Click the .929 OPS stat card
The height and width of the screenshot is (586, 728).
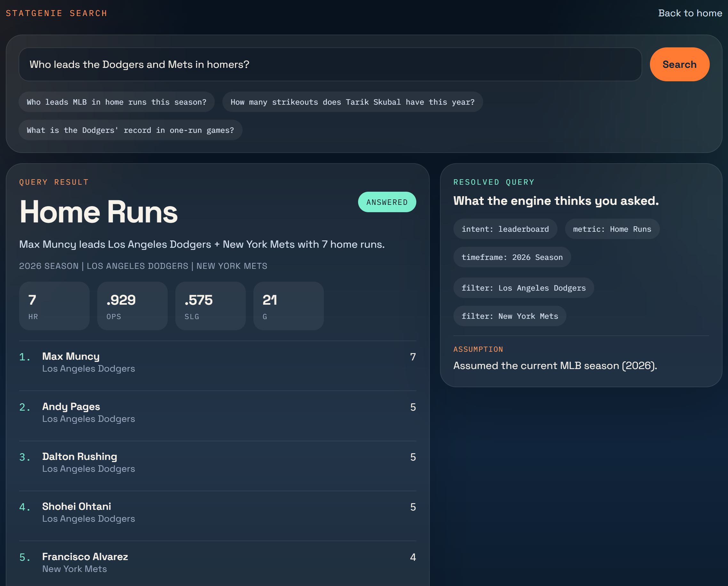(x=132, y=306)
